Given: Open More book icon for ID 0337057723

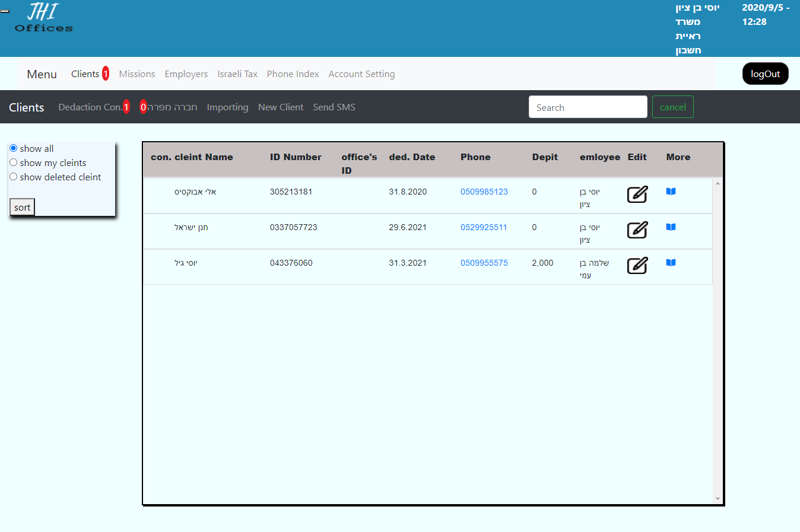Looking at the screenshot, I should click(671, 227).
